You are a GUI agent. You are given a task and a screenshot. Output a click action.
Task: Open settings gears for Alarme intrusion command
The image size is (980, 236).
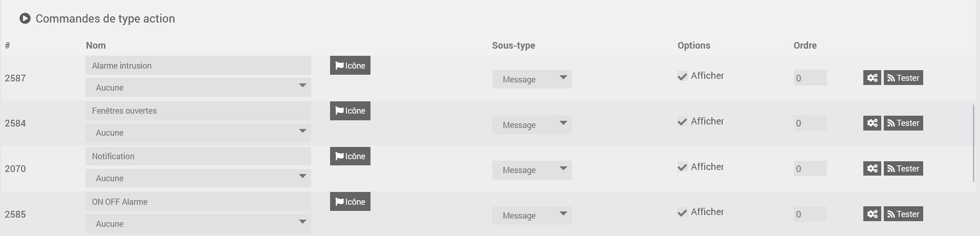pyautogui.click(x=872, y=78)
